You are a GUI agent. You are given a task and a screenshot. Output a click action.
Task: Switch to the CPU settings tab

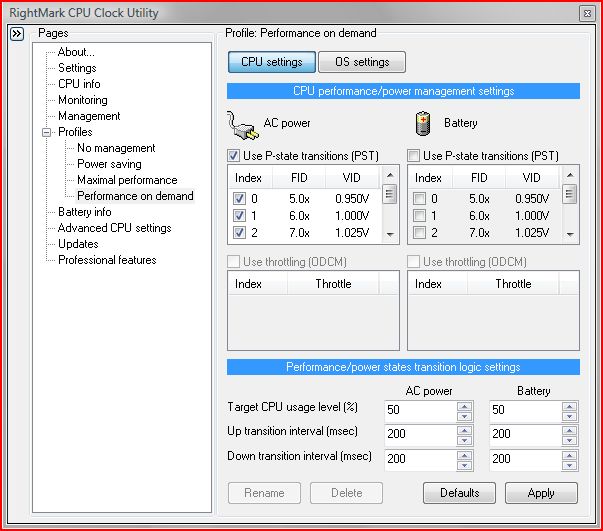click(272, 62)
